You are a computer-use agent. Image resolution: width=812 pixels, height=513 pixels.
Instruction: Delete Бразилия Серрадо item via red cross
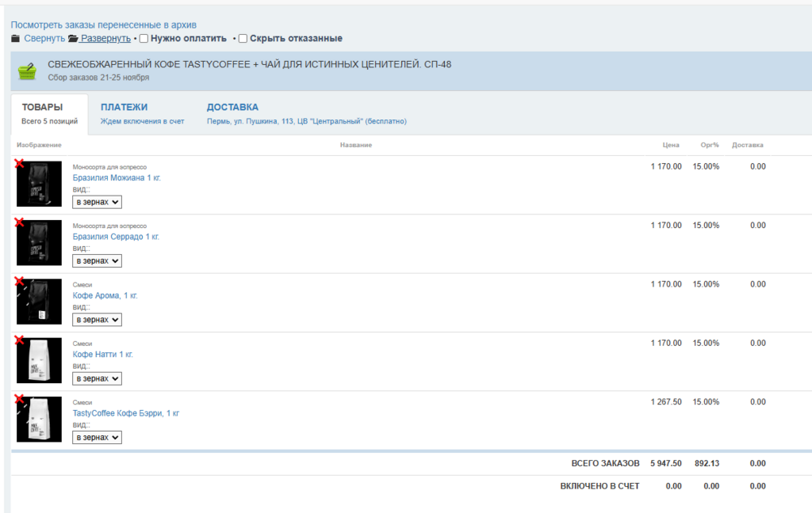click(19, 222)
